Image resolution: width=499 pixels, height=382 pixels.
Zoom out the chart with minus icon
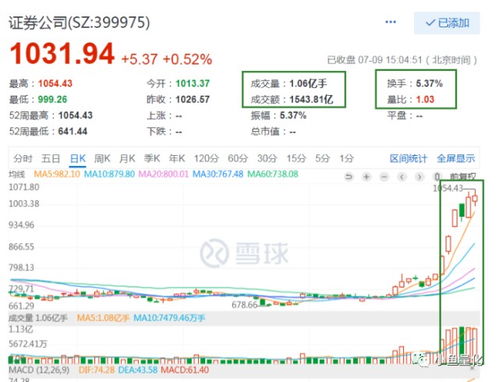pyautogui.click(x=384, y=176)
